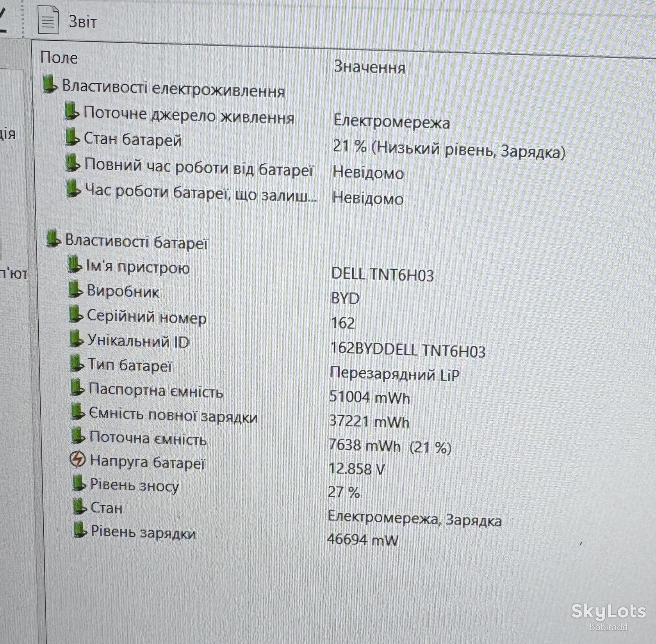Select the Перезарядний LiP battery type value
The width and height of the screenshot is (656, 644).
pyautogui.click(x=394, y=374)
